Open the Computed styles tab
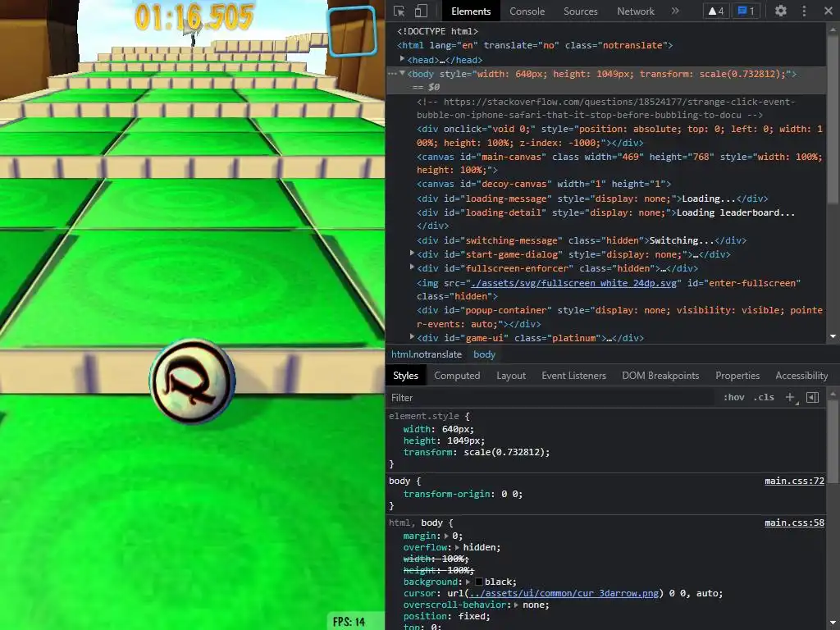840x630 pixels. click(457, 376)
